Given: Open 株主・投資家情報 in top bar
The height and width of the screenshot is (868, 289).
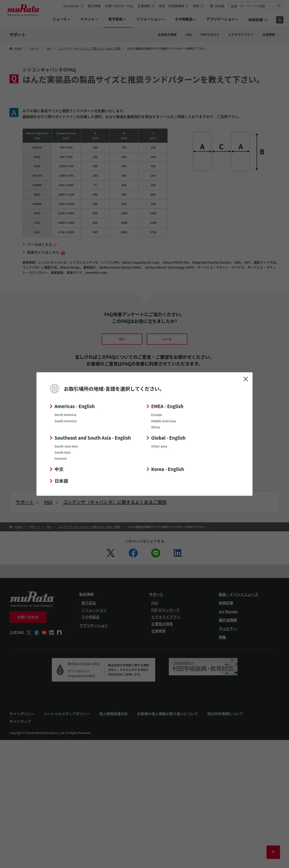Looking at the screenshot, I should (174, 6).
